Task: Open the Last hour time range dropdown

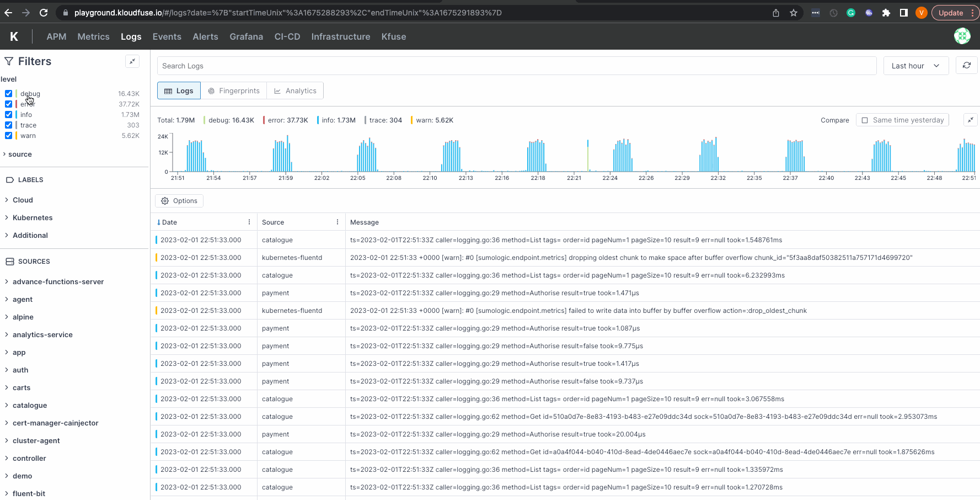Action: (x=915, y=66)
